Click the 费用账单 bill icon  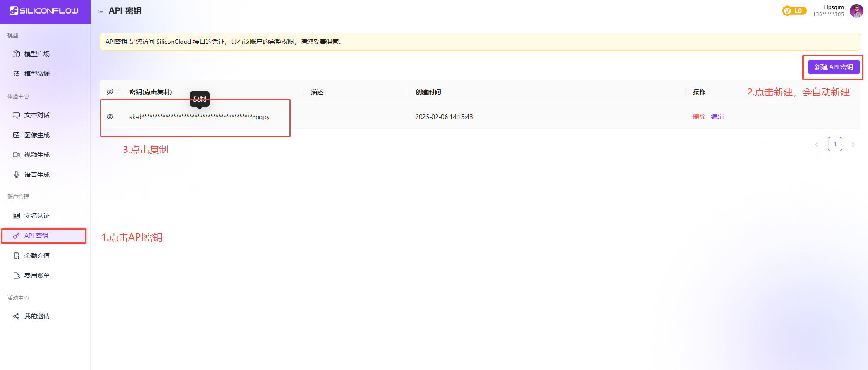point(16,275)
